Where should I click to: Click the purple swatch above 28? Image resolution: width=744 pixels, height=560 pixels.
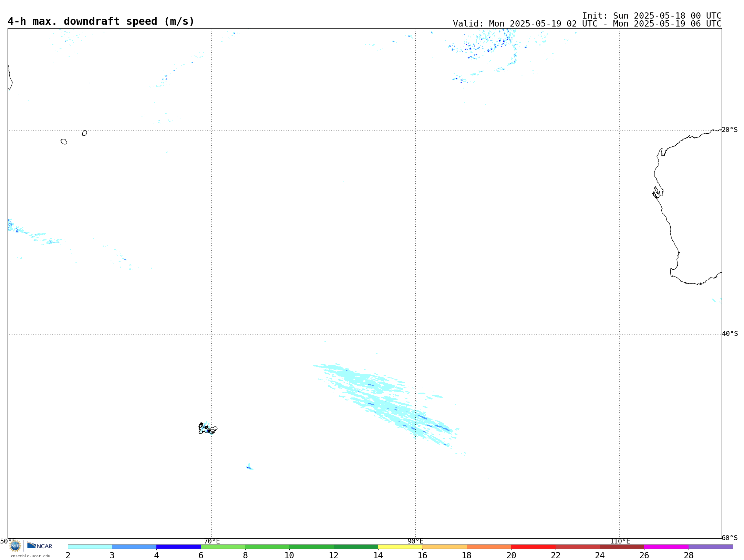711,547
